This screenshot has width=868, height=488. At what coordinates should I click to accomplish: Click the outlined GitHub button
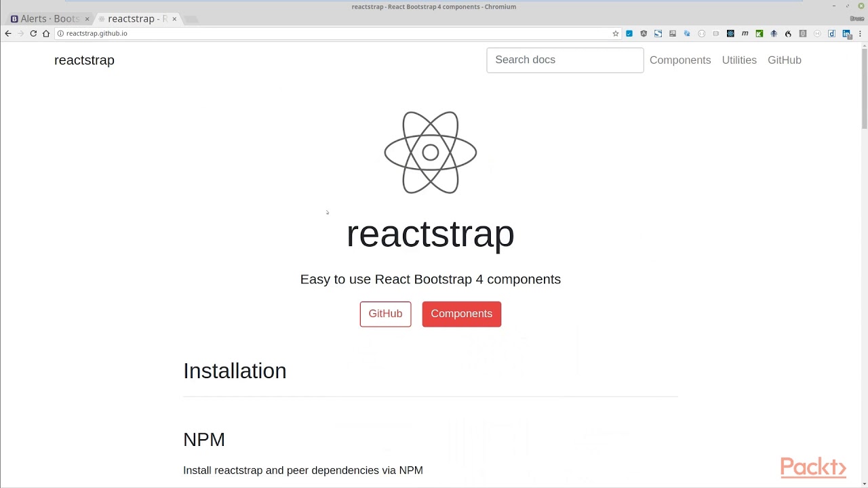[385, 314]
